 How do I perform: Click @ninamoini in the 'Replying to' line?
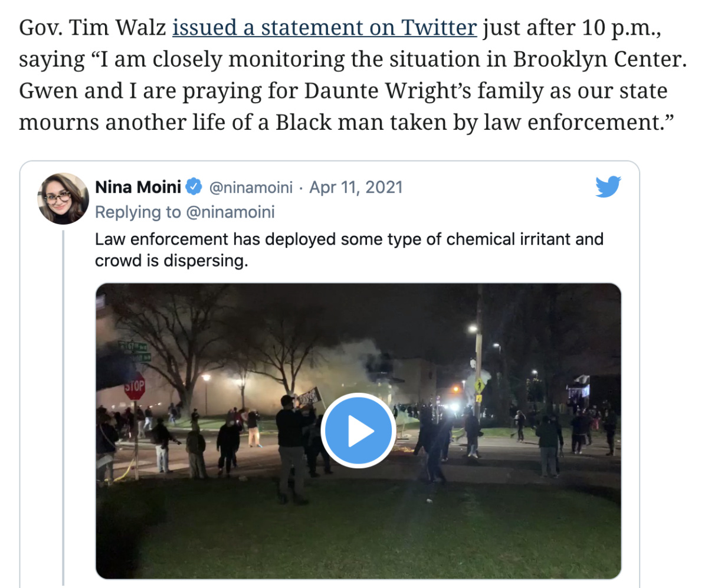pos(231,212)
